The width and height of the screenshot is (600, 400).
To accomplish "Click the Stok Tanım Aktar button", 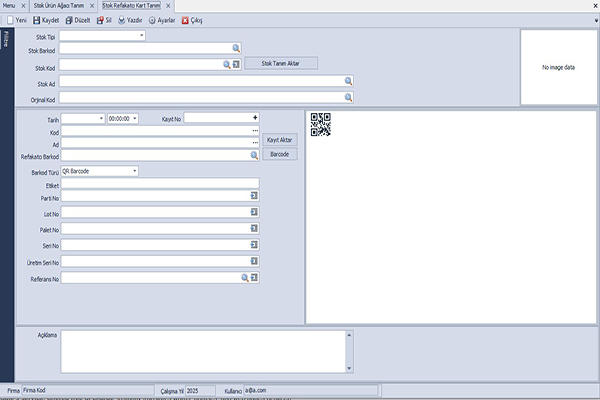I will click(280, 63).
